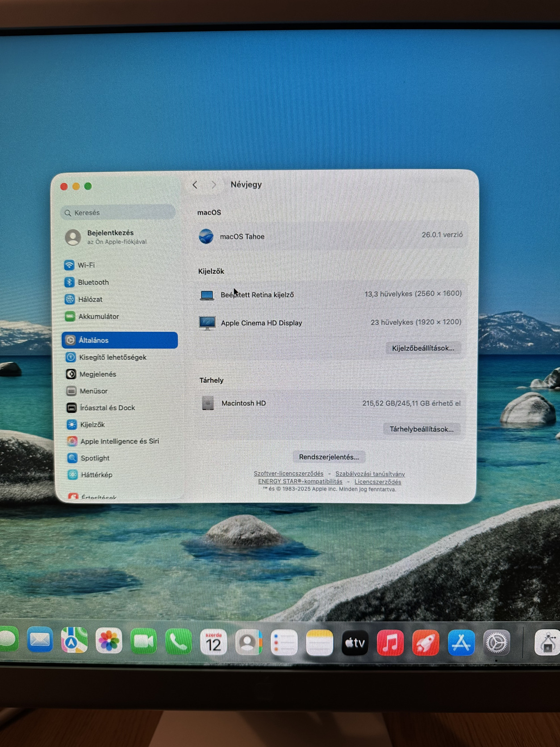Open Phone app from the Dock

[178, 642]
